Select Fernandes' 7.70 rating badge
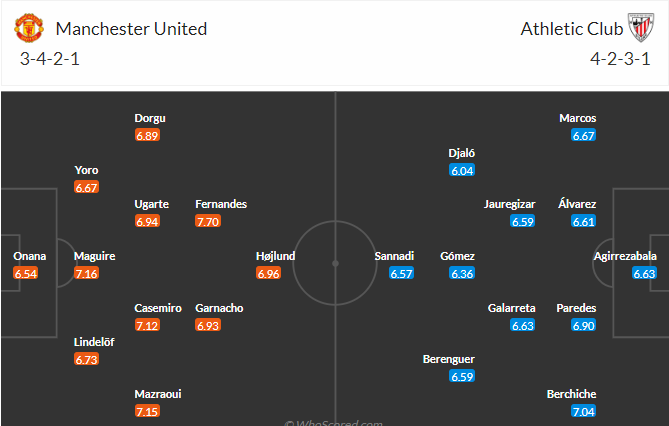 [208, 222]
